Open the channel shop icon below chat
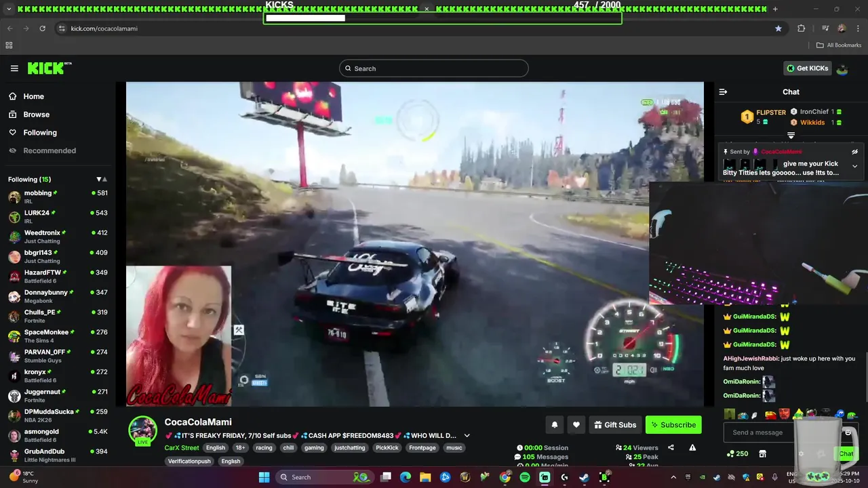The height and width of the screenshot is (488, 868). click(x=762, y=453)
